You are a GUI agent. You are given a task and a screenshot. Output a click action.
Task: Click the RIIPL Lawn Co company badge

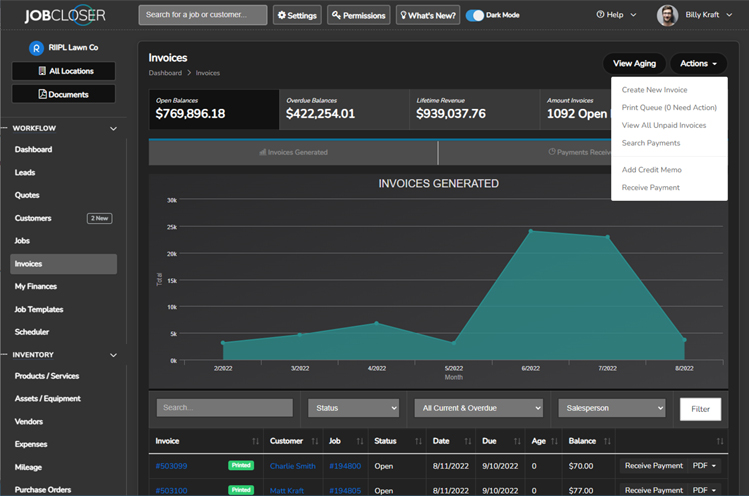[37, 47]
